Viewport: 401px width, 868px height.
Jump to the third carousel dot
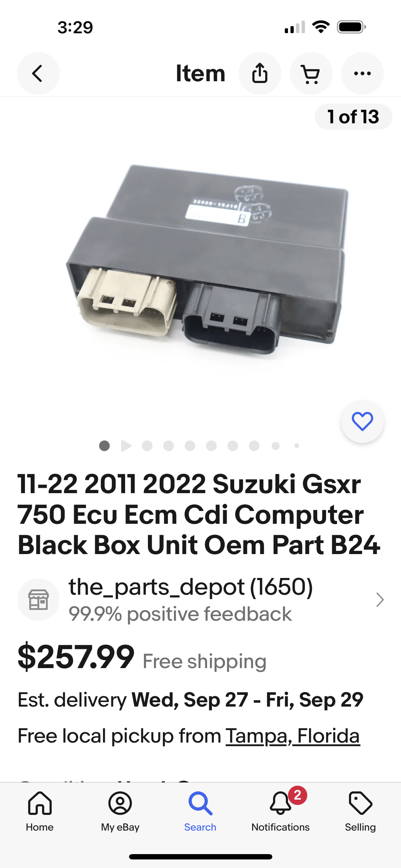point(147,446)
